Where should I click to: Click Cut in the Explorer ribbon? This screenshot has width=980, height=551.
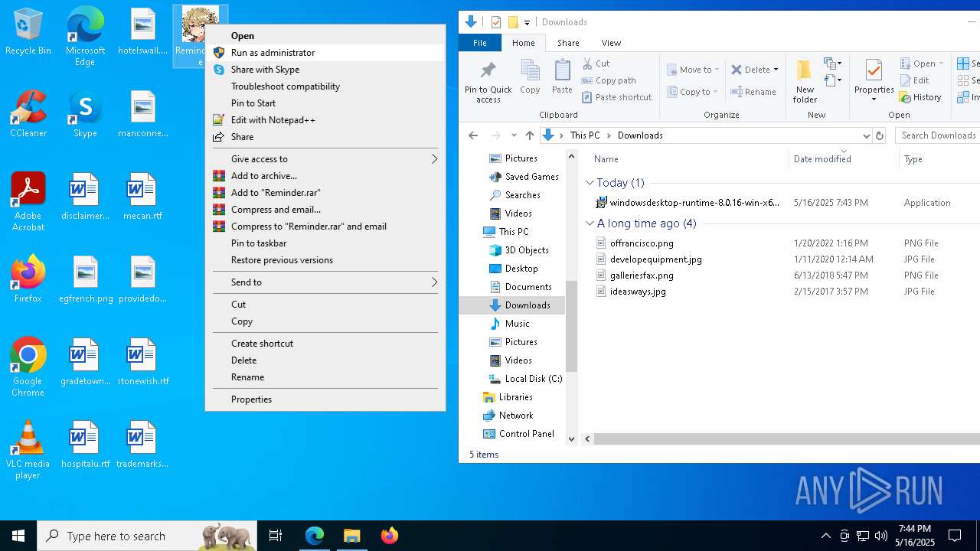click(x=596, y=64)
